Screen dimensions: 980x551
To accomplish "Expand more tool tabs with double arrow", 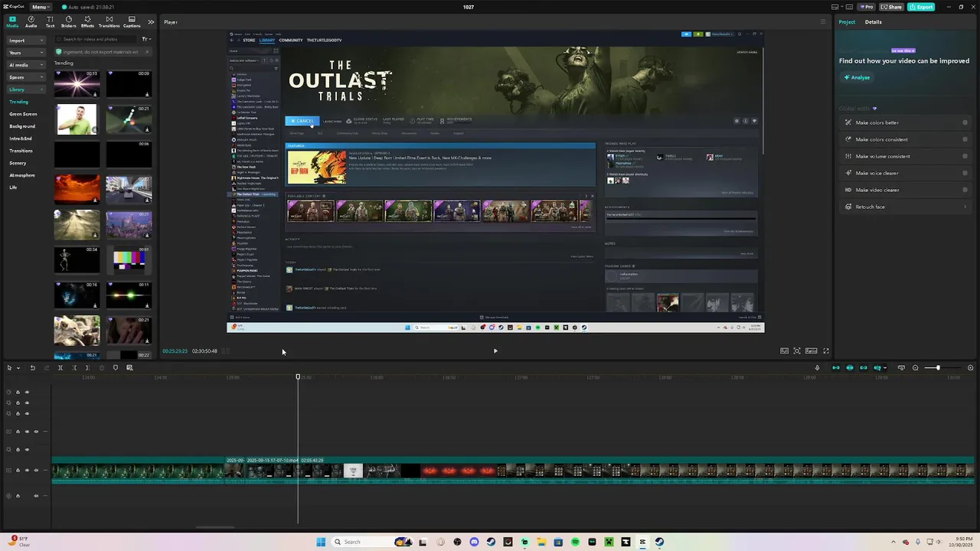I will tap(151, 21).
